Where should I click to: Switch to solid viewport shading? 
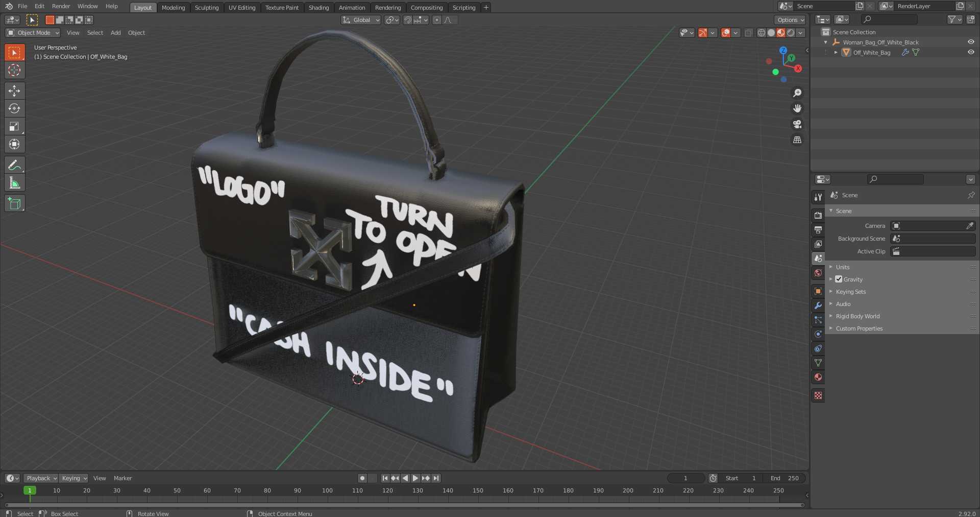click(771, 33)
